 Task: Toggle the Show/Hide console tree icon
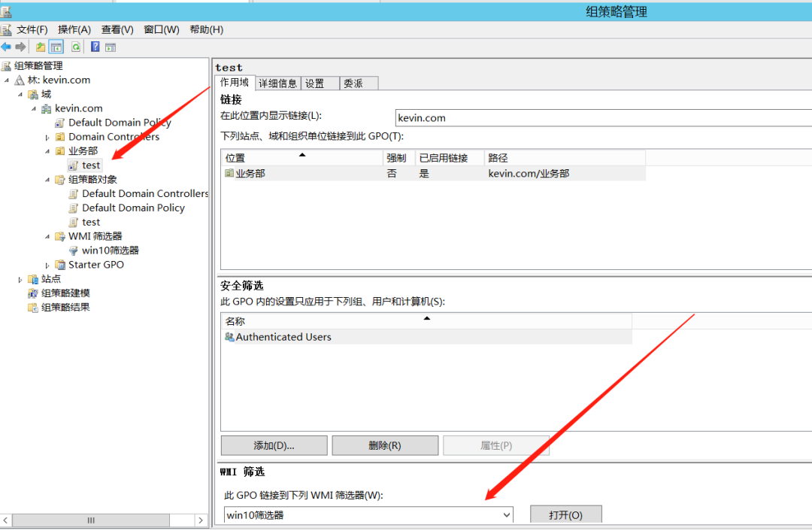pos(56,47)
